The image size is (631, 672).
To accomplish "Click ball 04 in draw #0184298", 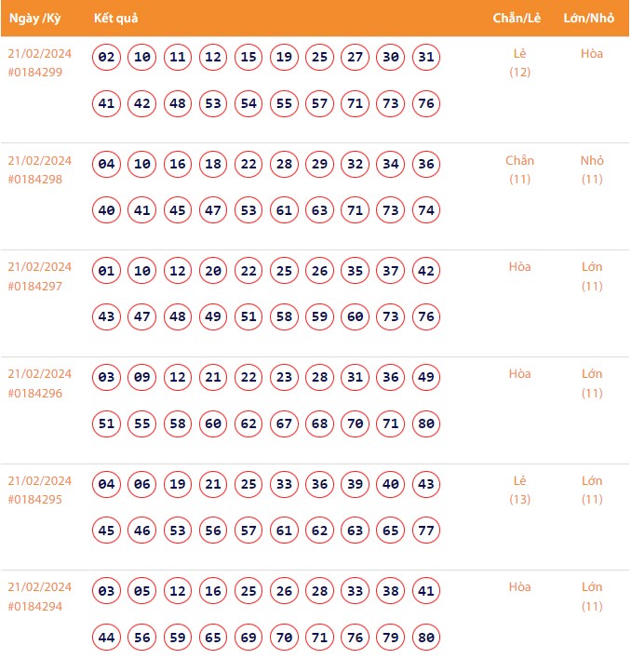I will point(107,165).
